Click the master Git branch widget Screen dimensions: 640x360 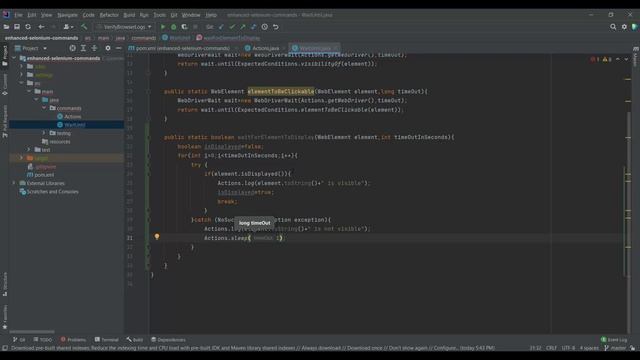point(616,348)
